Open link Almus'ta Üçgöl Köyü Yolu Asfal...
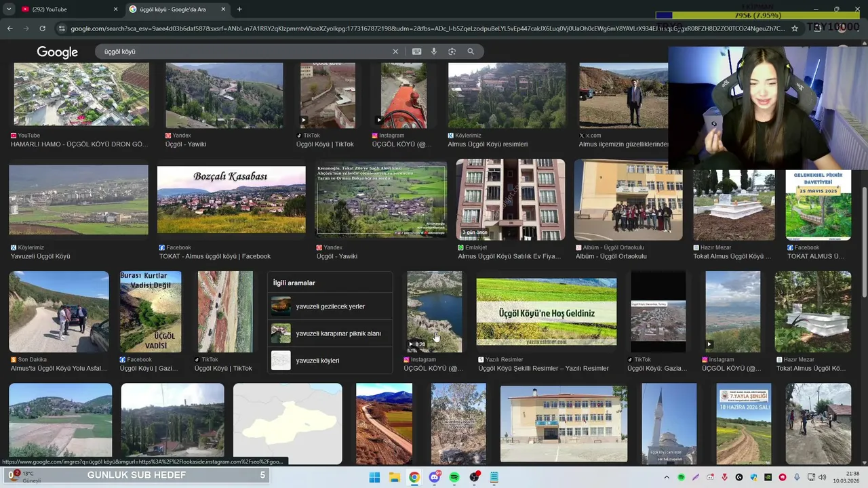 (59, 369)
